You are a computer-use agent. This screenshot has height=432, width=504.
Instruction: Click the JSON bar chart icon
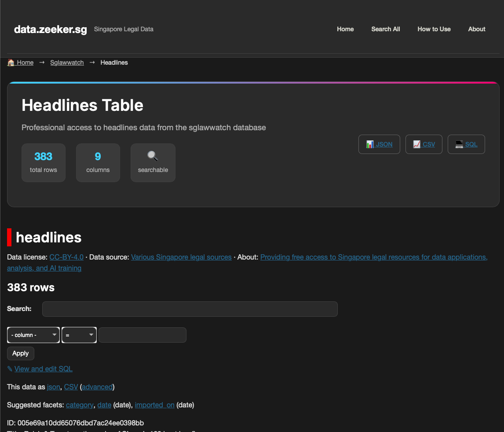tap(370, 144)
